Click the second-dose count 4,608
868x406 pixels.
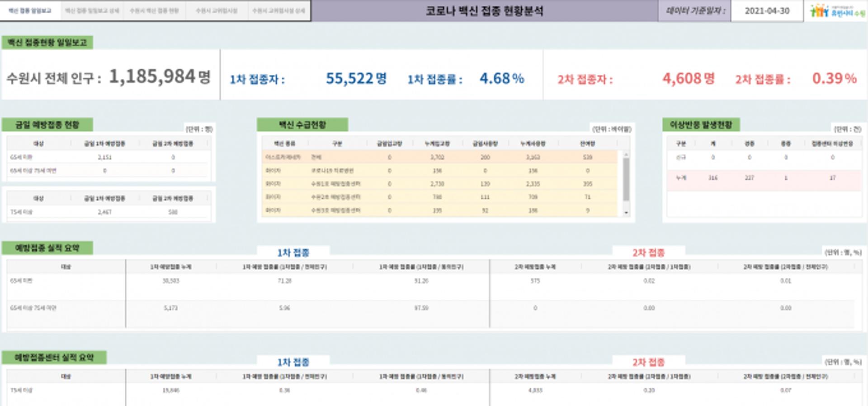[x=682, y=78]
